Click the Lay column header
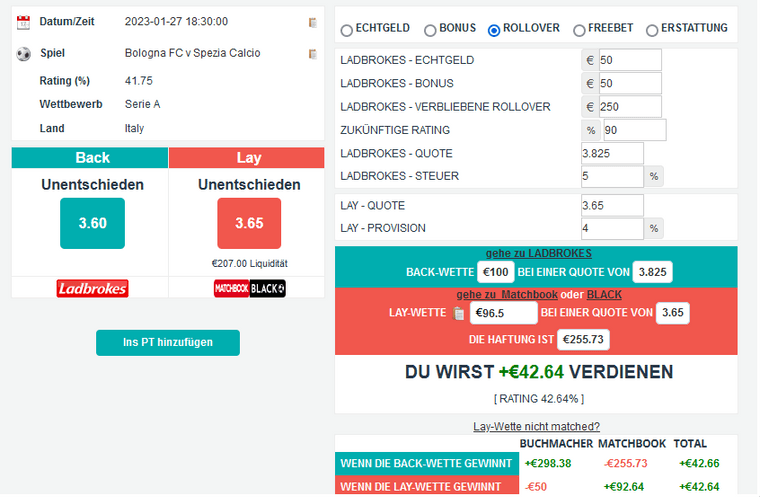The width and height of the screenshot is (760, 497). [247, 158]
